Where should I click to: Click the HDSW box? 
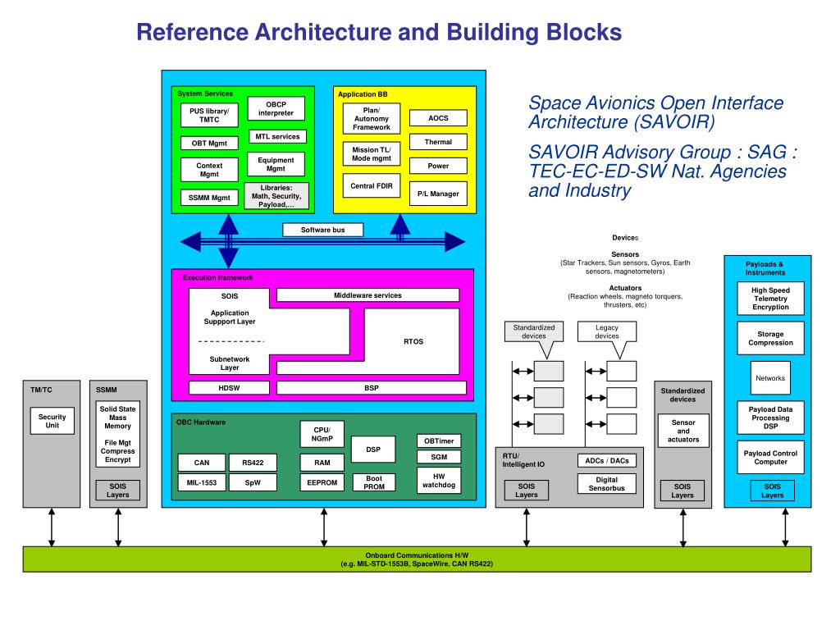coord(230,388)
